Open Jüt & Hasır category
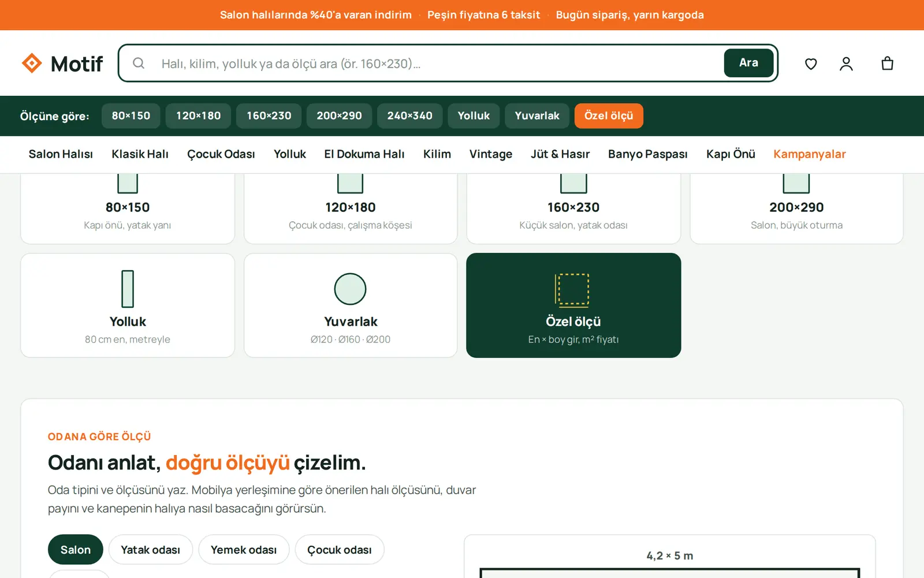The image size is (924, 578). 560,154
